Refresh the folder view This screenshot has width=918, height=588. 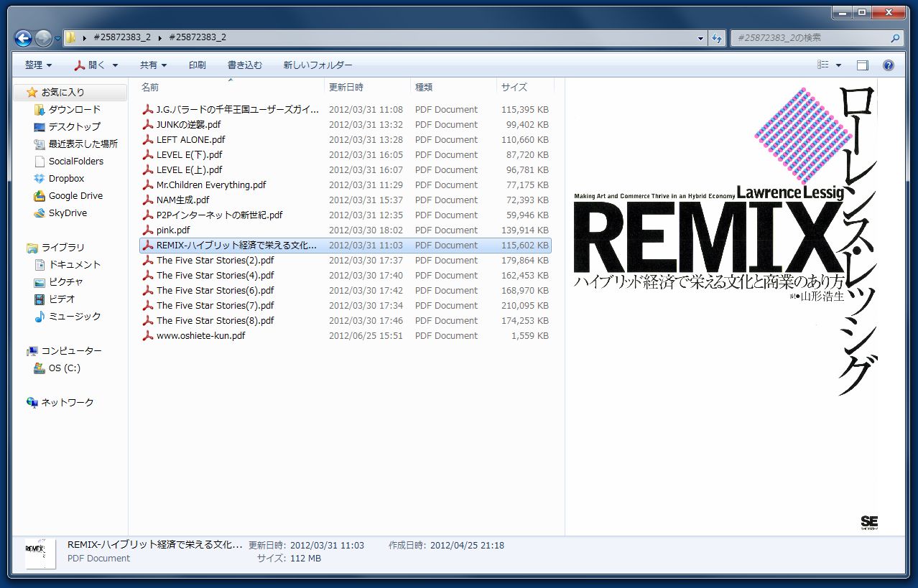[x=716, y=38]
